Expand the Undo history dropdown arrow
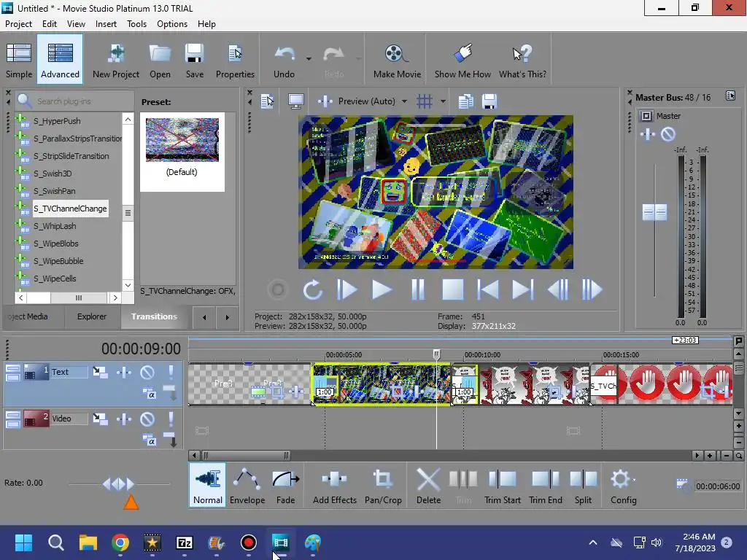Viewport: 747px width, 560px height. point(309,59)
